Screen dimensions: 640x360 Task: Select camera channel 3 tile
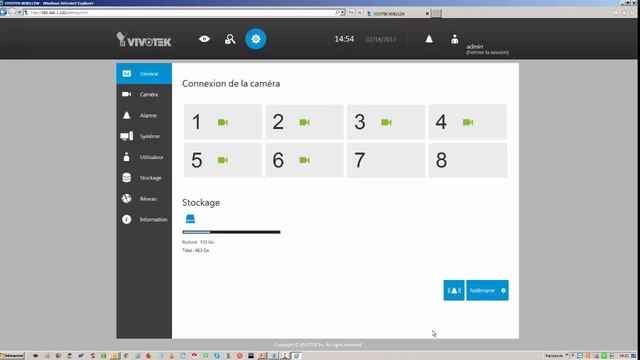click(386, 122)
